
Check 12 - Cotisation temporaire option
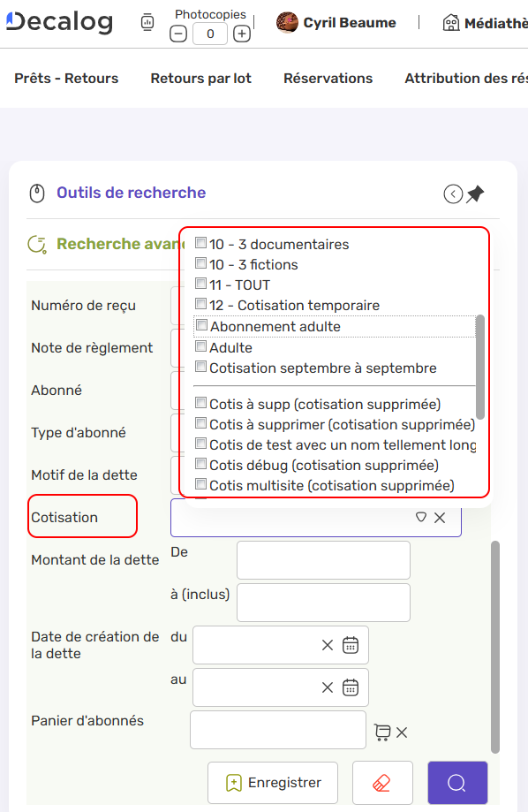(200, 303)
